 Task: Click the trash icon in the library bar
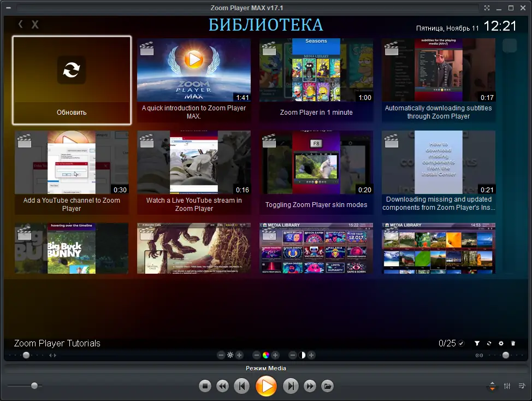[513, 343]
